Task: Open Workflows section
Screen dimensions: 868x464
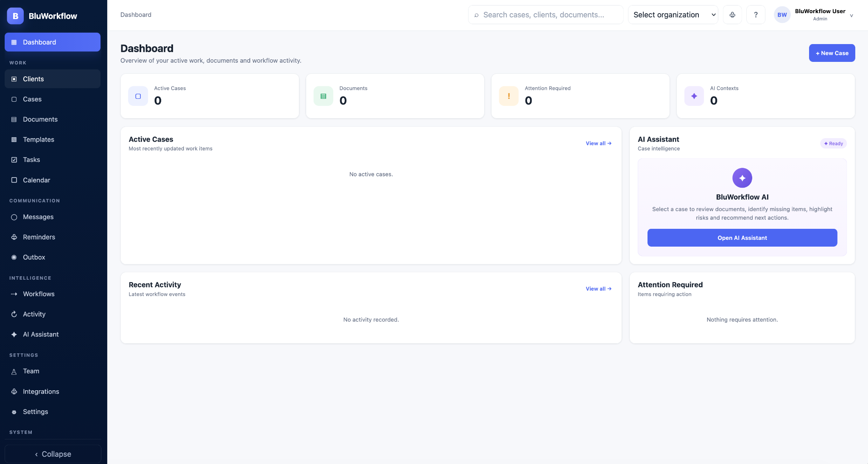Action: 53,294
